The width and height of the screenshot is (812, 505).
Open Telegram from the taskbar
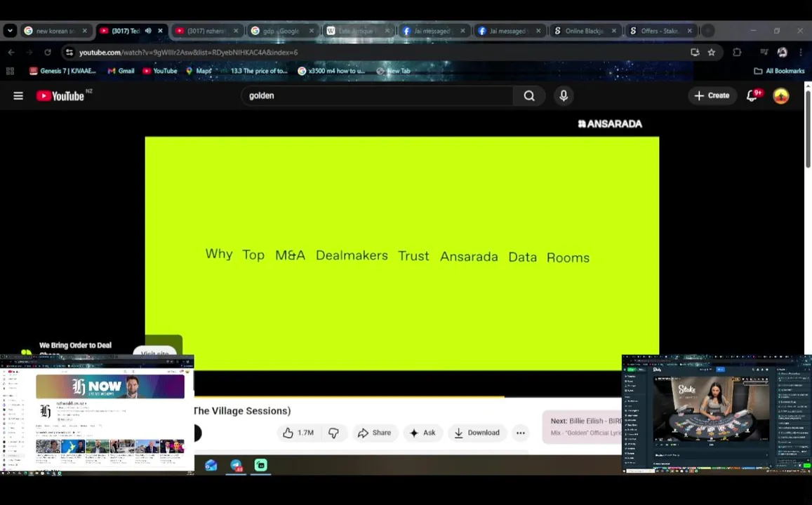[x=236, y=465]
